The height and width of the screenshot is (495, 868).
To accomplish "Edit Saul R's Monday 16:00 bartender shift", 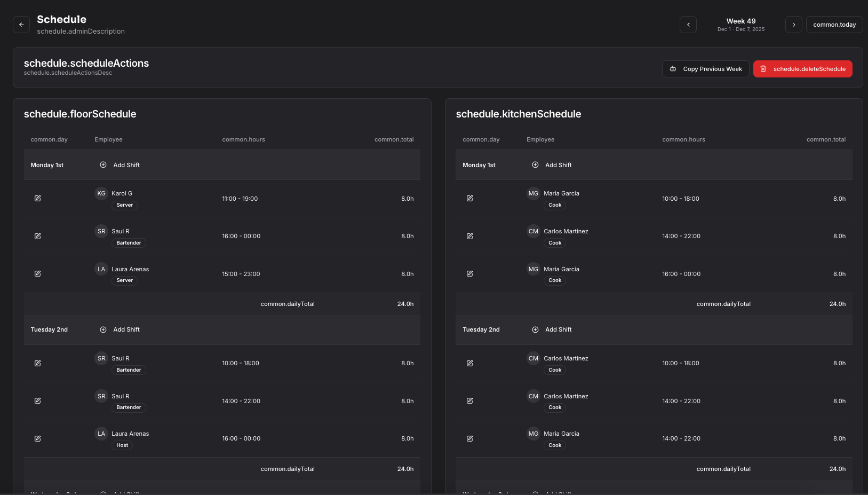I will [38, 236].
